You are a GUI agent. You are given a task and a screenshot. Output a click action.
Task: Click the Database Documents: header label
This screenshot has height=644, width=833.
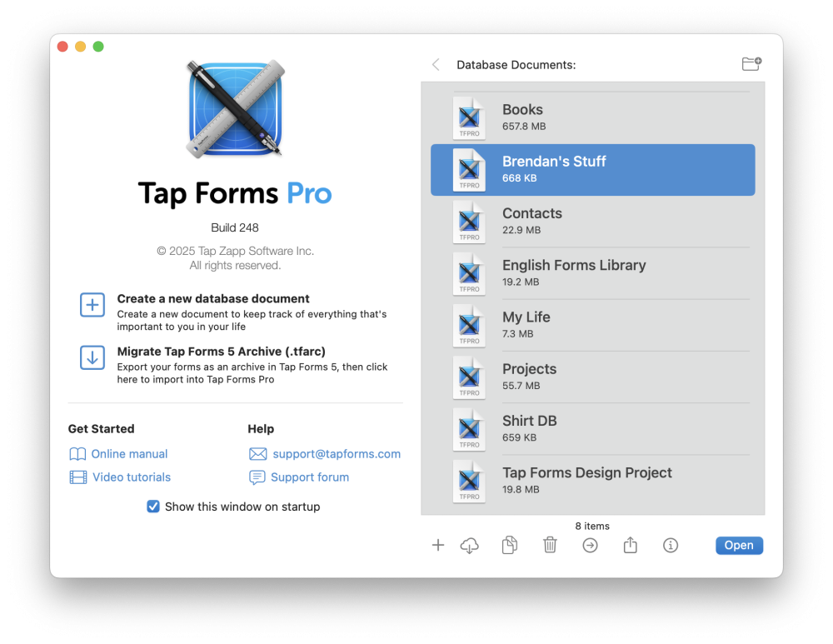[516, 65]
